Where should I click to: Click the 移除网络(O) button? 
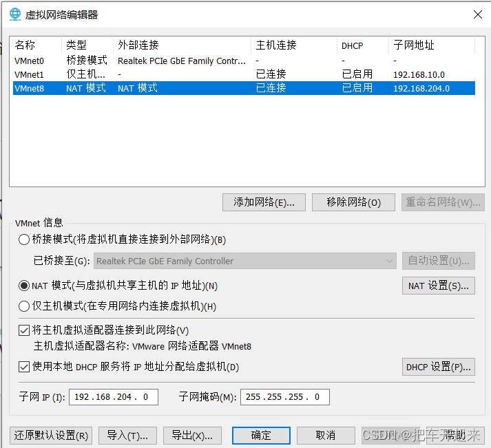pos(353,202)
